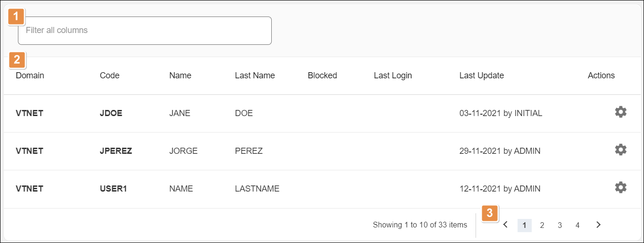Jump to page 3 of results
Viewport: 644px width, 243px height.
pyautogui.click(x=560, y=226)
